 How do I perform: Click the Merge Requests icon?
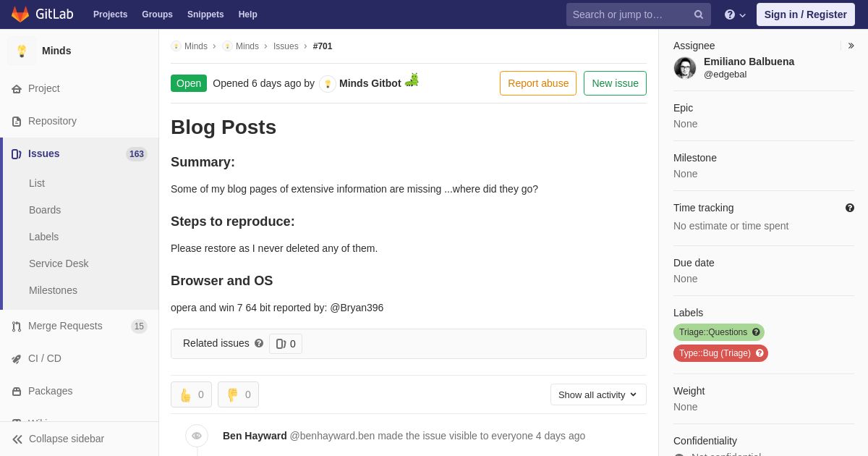[x=17, y=326]
